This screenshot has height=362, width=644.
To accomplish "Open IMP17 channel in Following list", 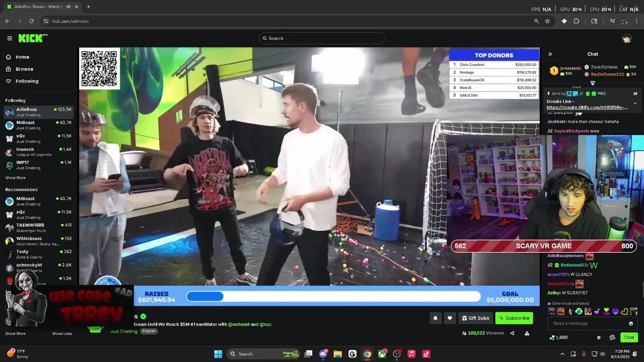I will (39, 165).
